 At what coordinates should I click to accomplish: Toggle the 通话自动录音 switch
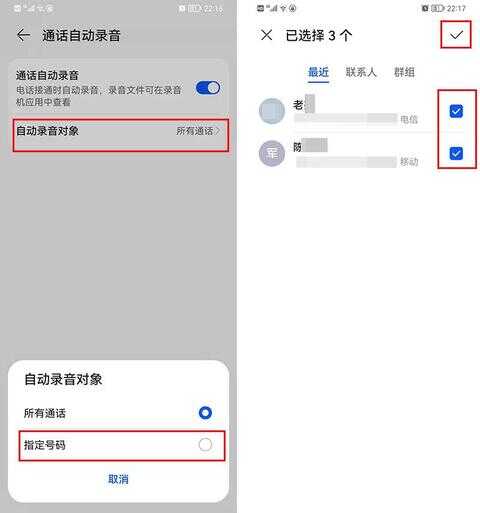[x=208, y=88]
